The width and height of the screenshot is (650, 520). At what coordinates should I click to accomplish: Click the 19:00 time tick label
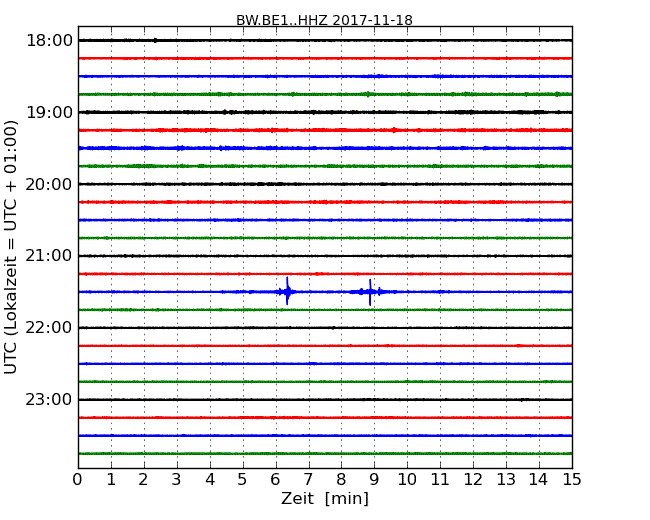49,112
